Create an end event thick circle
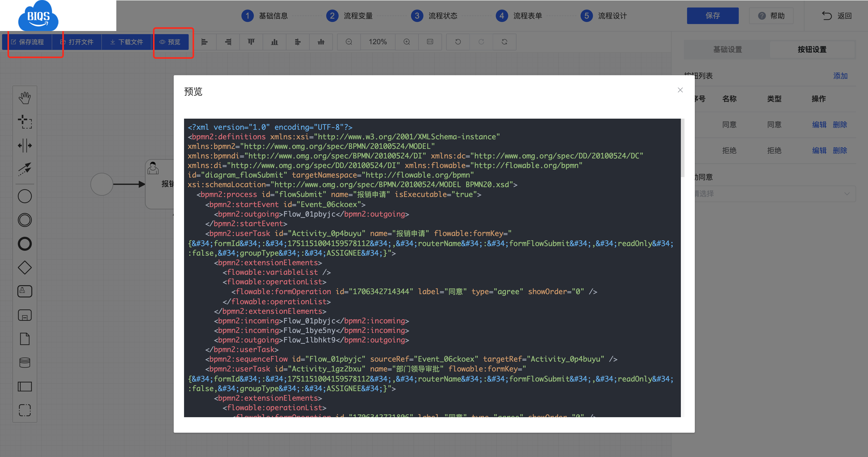 [25, 244]
